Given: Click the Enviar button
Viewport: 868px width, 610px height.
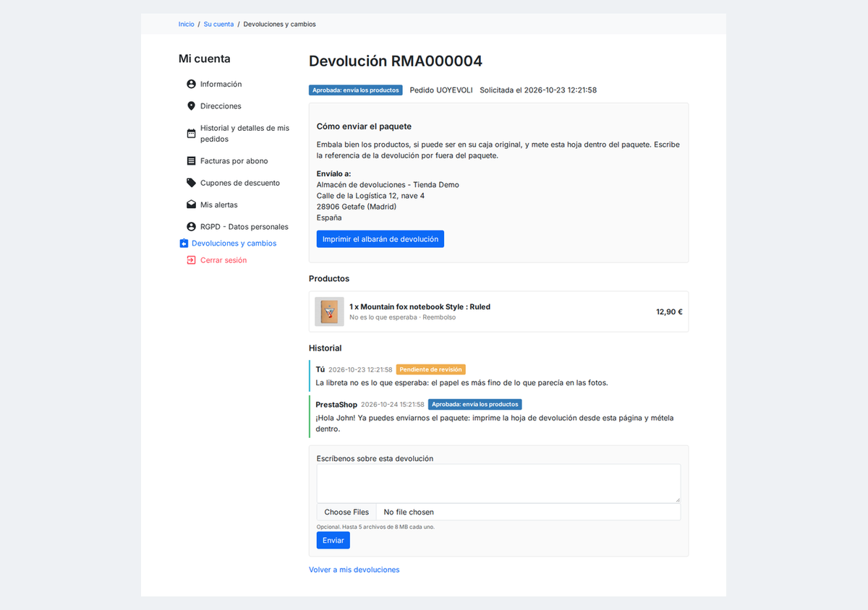Looking at the screenshot, I should point(333,541).
